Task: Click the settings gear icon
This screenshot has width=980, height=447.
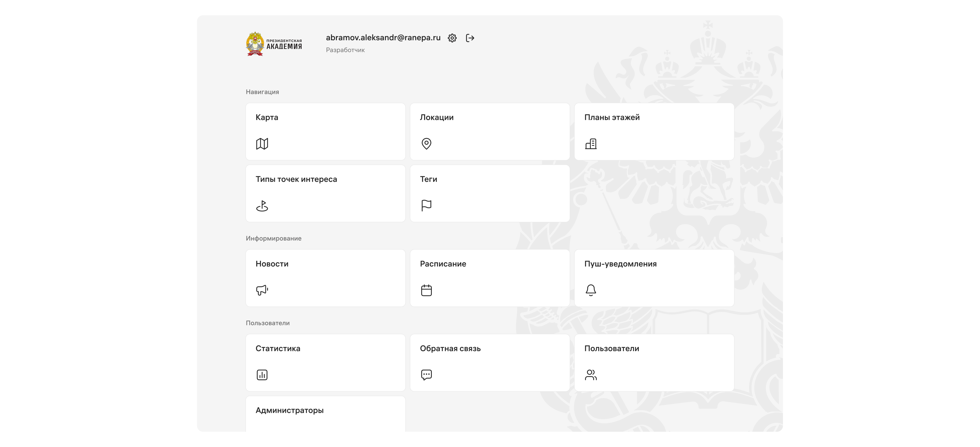Action: (452, 38)
